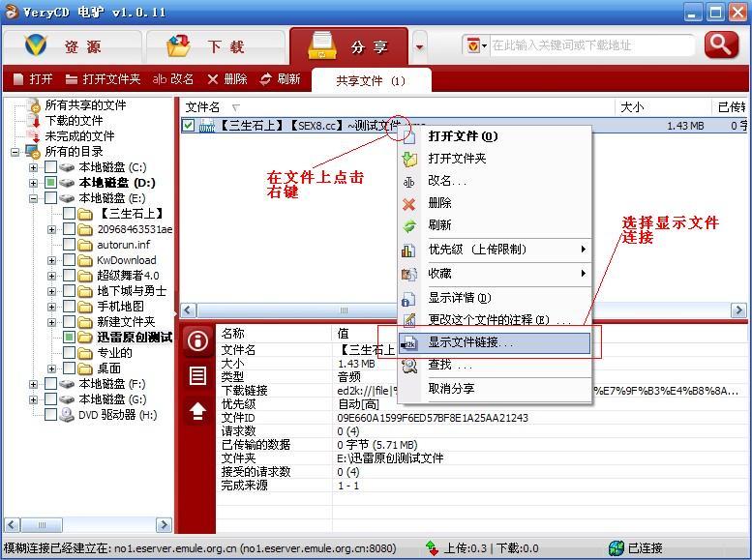
Task: Click 打开文件夹 in the toolbar
Action: (104, 79)
